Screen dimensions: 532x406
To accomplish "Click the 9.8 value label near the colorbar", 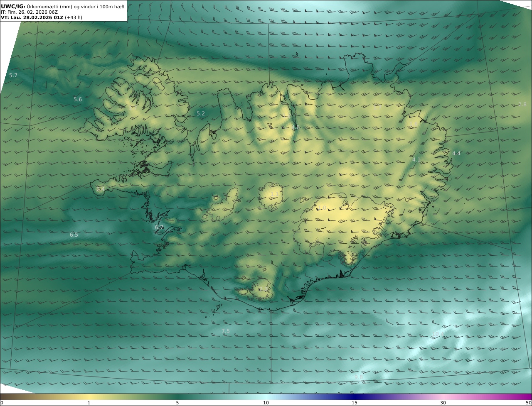I will point(359,377).
